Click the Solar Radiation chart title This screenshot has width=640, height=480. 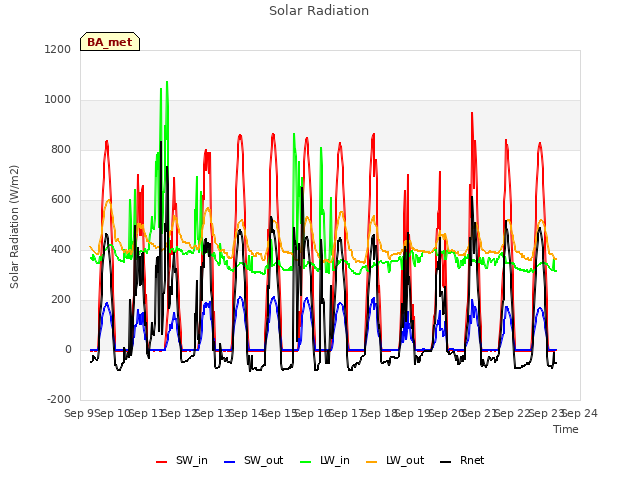(x=319, y=11)
